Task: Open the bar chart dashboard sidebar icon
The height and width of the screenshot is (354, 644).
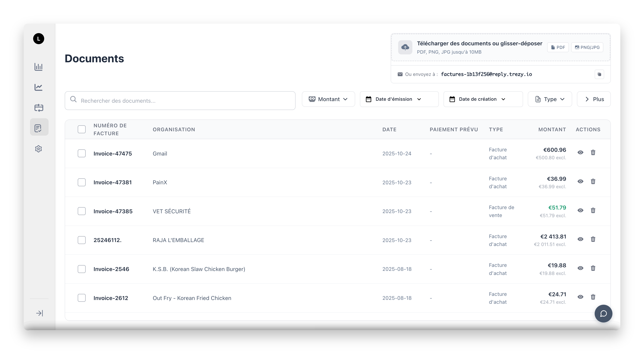Action: (x=38, y=67)
